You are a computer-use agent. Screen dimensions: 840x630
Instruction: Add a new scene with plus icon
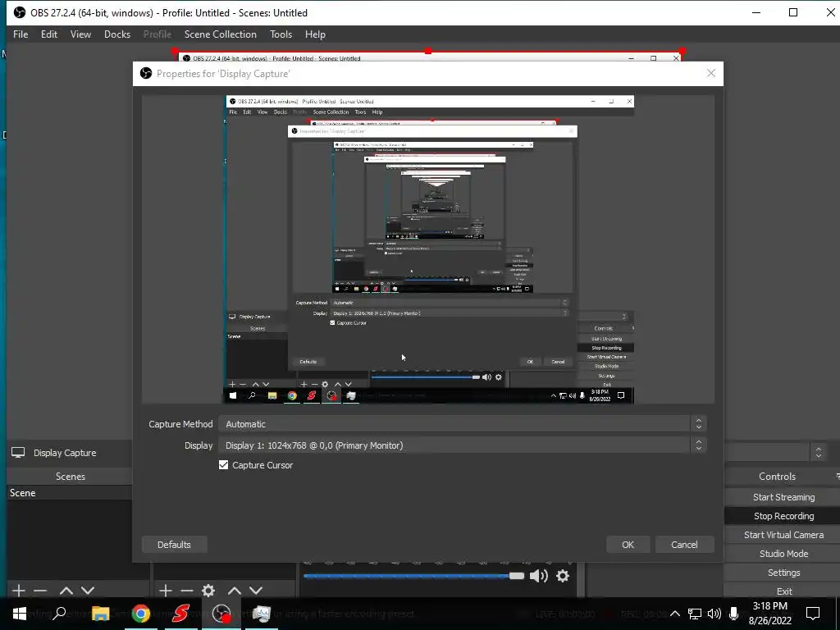[19, 591]
